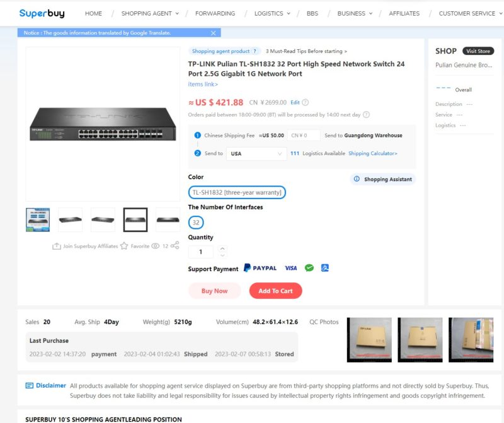Click the 2023-02-07 00:58:13 Stored entry
This screenshot has width=504, height=423.
click(255, 354)
